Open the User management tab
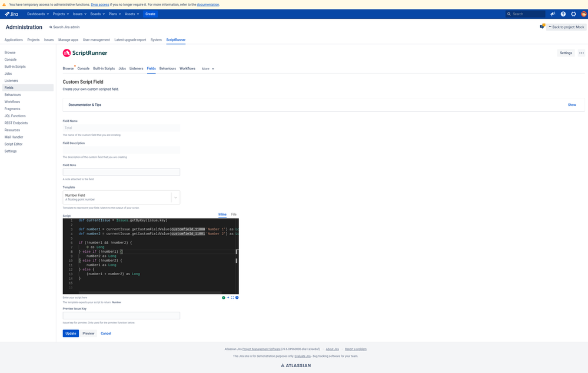Screen dimensions: 588x373 (x=97, y=40)
